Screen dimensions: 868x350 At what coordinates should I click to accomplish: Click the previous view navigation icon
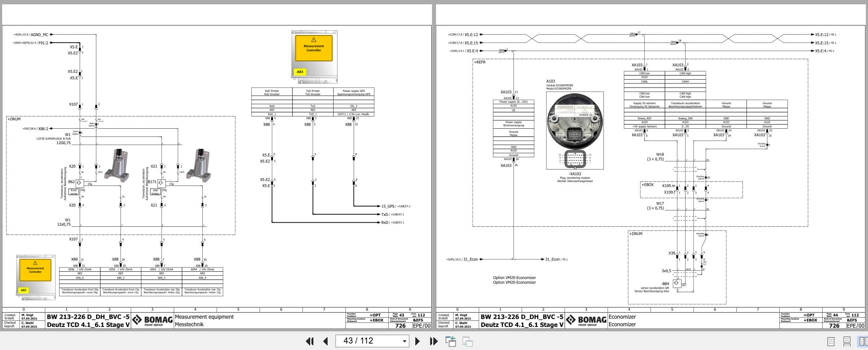[x=450, y=341]
